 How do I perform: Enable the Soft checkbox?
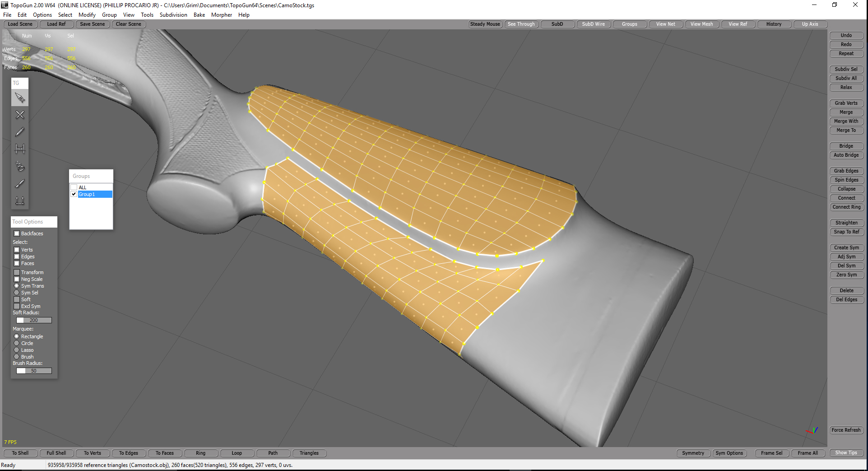click(x=17, y=299)
